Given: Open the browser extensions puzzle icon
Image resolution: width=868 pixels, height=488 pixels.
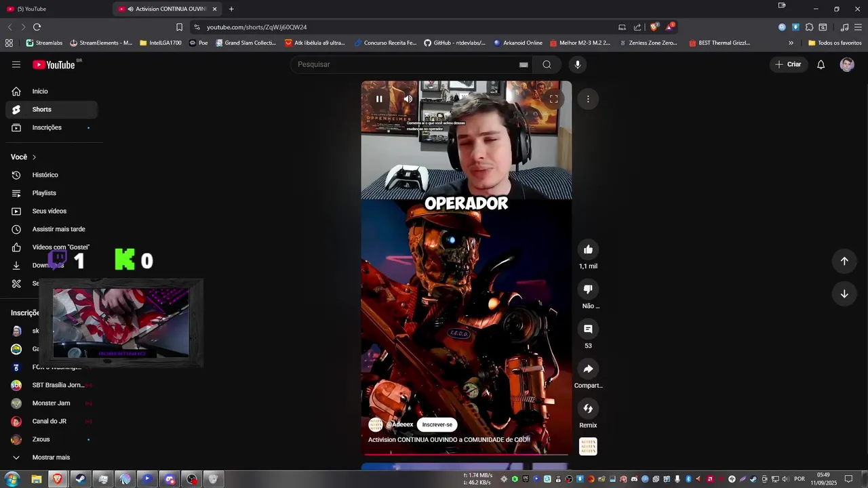Looking at the screenshot, I should pos(809,27).
